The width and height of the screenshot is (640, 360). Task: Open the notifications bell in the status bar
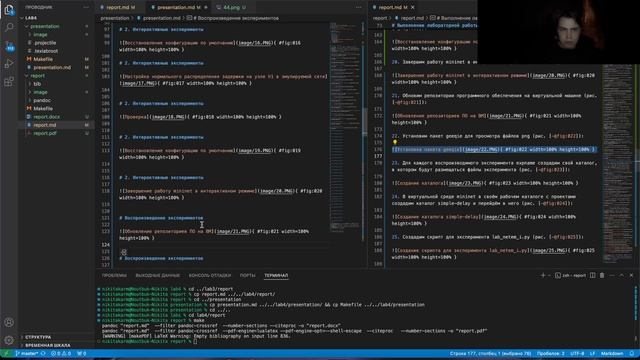point(632,353)
